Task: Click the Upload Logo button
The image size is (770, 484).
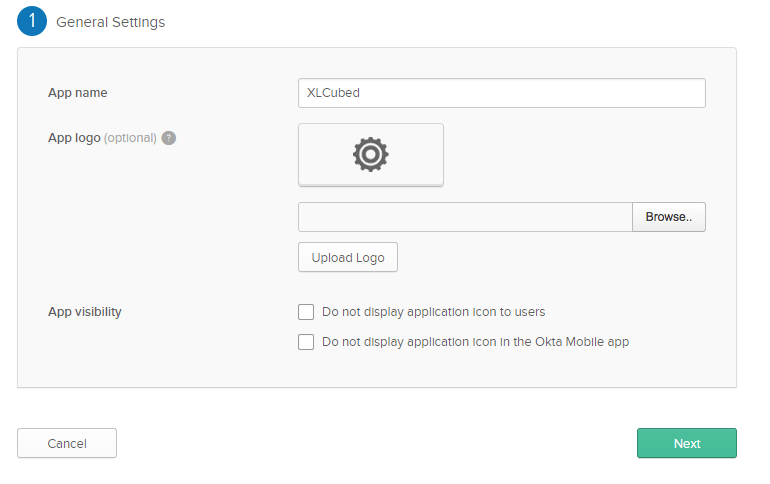Action: [348, 257]
